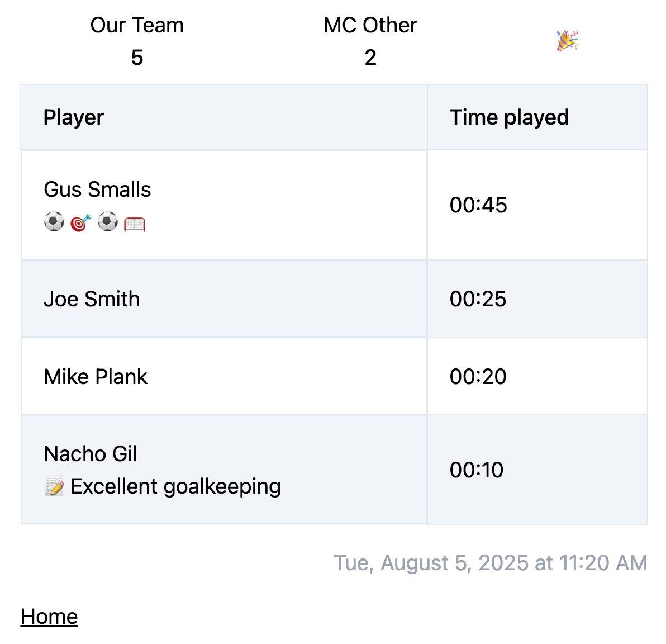The height and width of the screenshot is (644, 666).
Task: Click the MC Other team name
Action: (x=370, y=25)
